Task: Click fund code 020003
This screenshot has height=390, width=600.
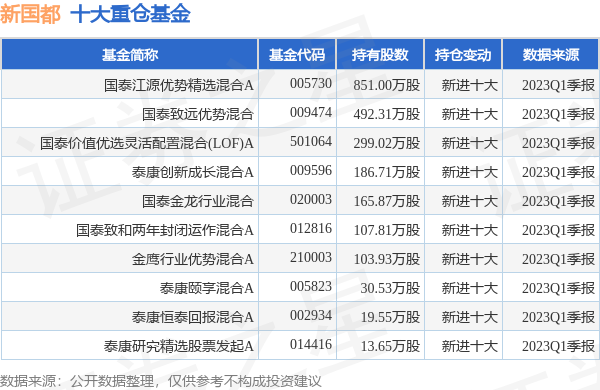Action: pyautogui.click(x=311, y=199)
